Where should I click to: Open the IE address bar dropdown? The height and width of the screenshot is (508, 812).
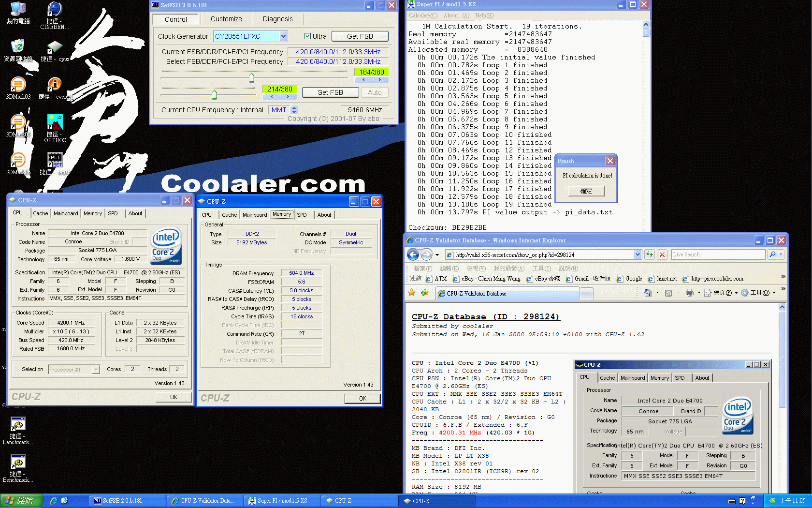[638, 254]
